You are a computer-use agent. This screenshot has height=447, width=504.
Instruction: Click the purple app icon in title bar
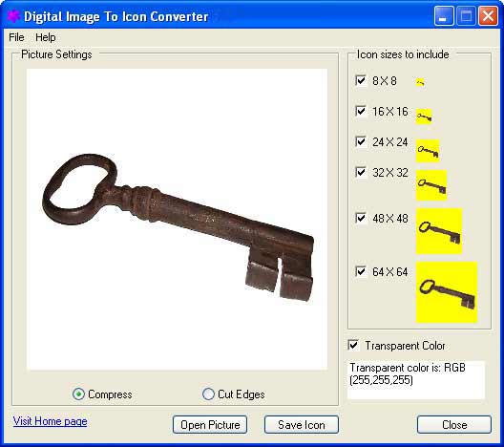[x=13, y=15]
